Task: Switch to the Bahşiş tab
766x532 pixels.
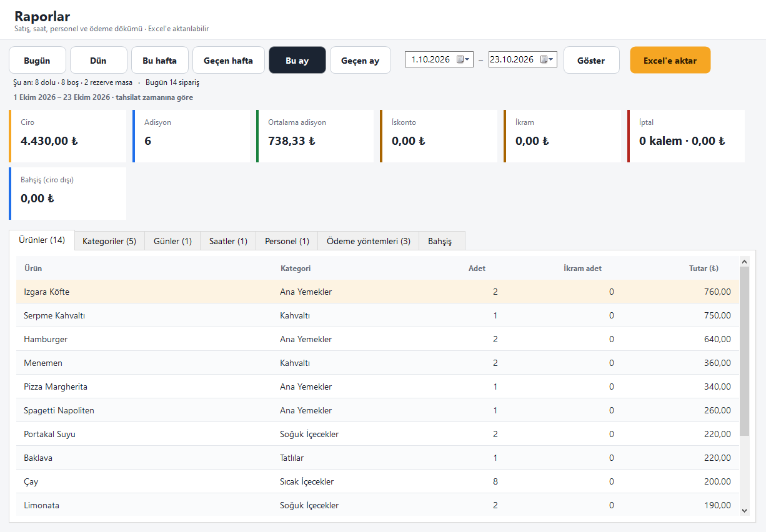Action: pos(442,241)
